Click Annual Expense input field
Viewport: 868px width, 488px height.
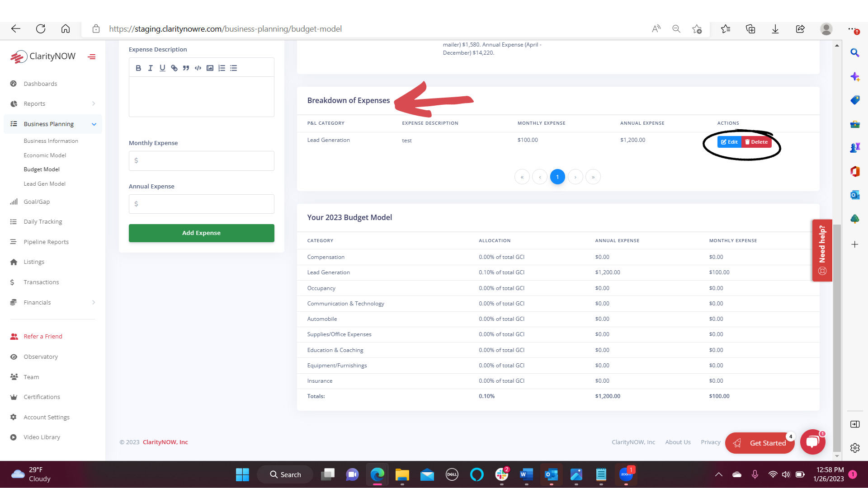(x=201, y=204)
